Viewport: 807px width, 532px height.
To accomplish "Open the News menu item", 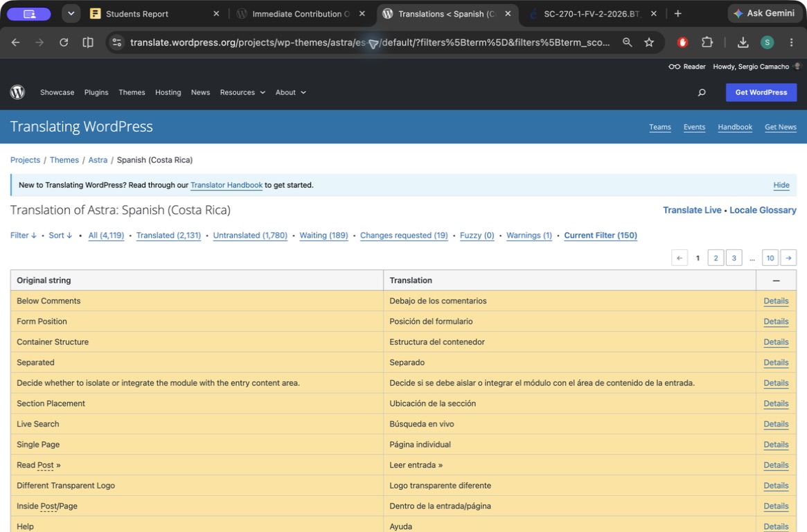I will point(200,93).
